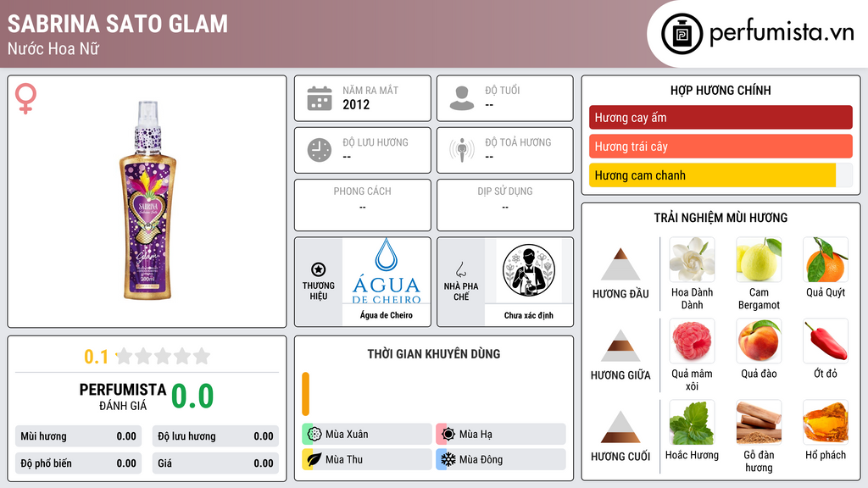Click the nose icon above Nhà pha chế

460,269
